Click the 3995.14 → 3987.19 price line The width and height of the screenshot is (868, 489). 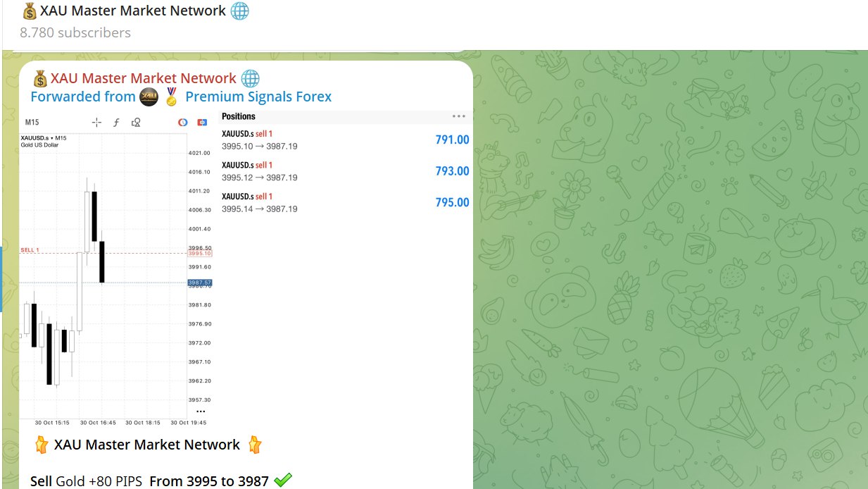click(260, 209)
